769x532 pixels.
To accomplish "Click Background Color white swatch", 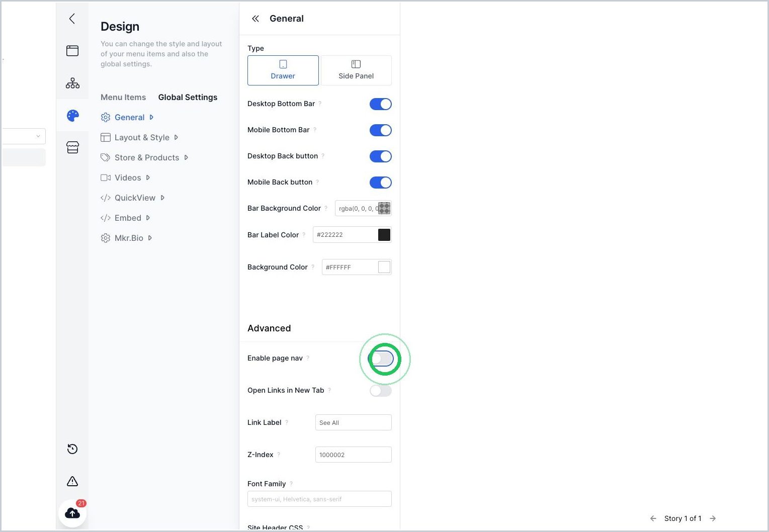I will (x=384, y=267).
